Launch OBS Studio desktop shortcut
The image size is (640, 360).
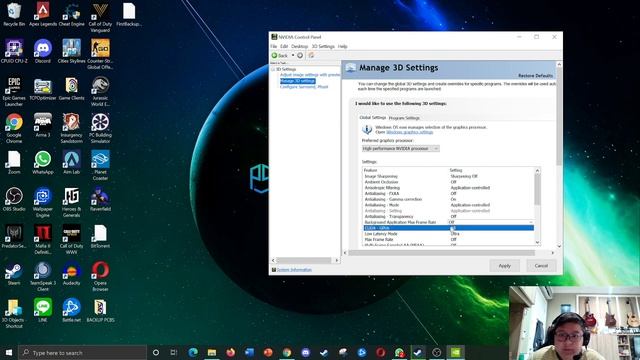tap(14, 199)
